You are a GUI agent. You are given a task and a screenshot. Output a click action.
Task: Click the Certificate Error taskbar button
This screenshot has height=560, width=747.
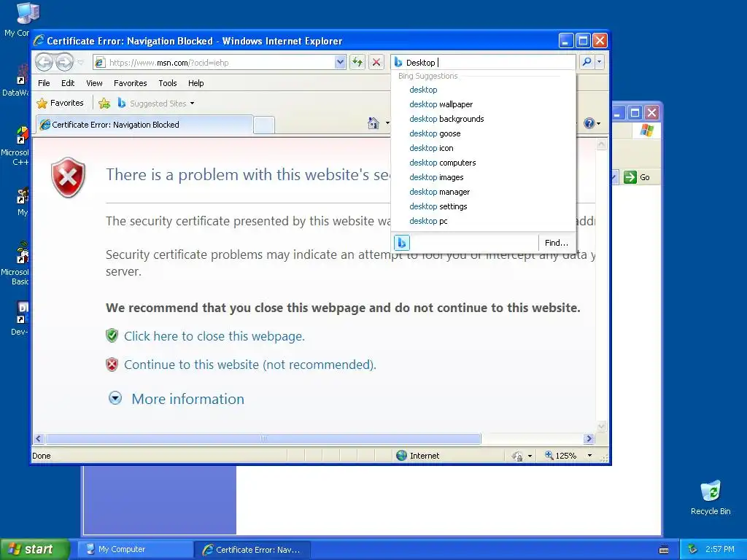(252, 550)
